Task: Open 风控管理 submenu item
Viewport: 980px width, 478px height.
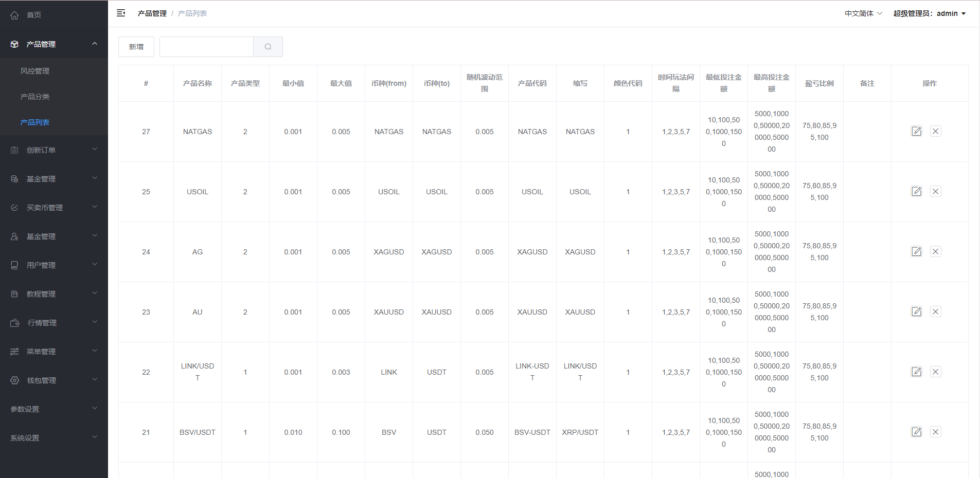Action: 35,71
